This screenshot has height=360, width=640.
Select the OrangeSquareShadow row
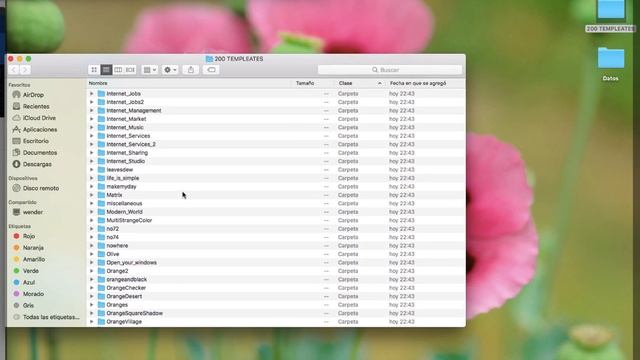coord(276,313)
